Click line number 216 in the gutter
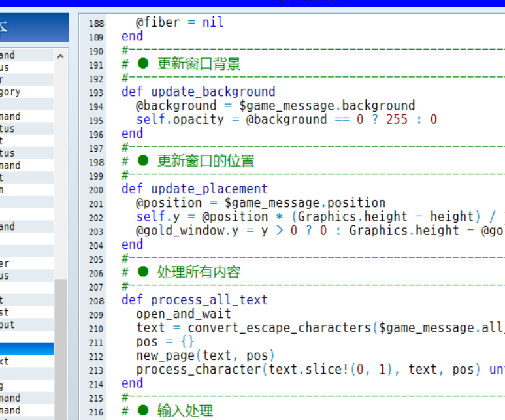Image resolution: width=505 pixels, height=420 pixels. click(96, 412)
